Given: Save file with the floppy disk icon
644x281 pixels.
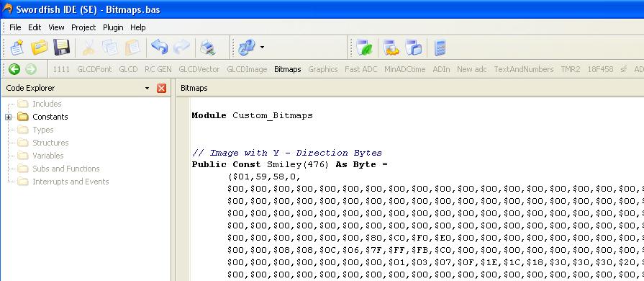Looking at the screenshot, I should coord(62,48).
